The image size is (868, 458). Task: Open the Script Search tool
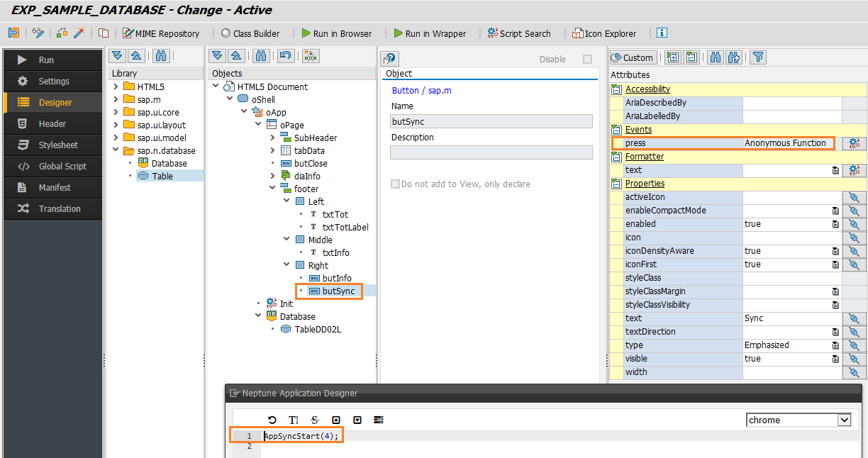point(520,33)
